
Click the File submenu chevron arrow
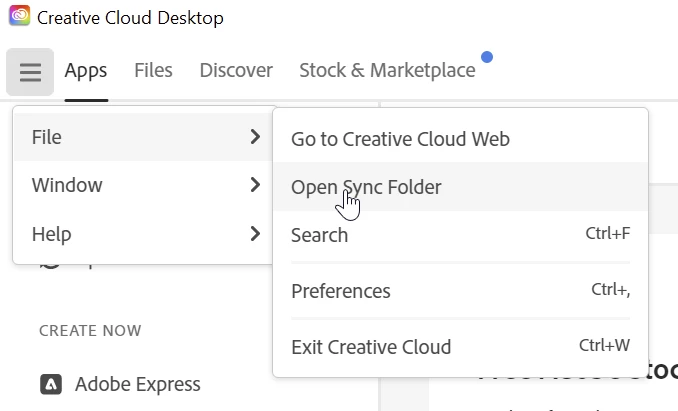pos(256,137)
